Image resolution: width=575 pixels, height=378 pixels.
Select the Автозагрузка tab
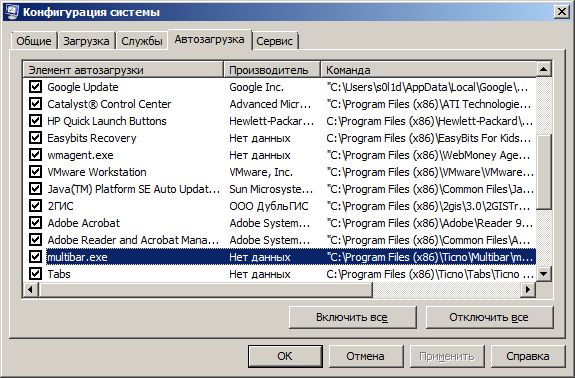click(209, 39)
